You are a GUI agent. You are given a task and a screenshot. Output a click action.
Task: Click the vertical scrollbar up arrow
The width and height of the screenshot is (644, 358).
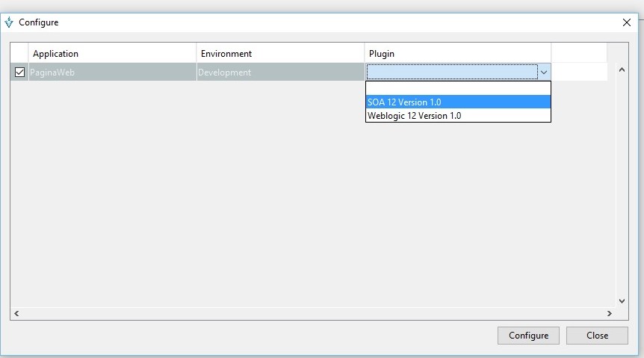(x=622, y=72)
